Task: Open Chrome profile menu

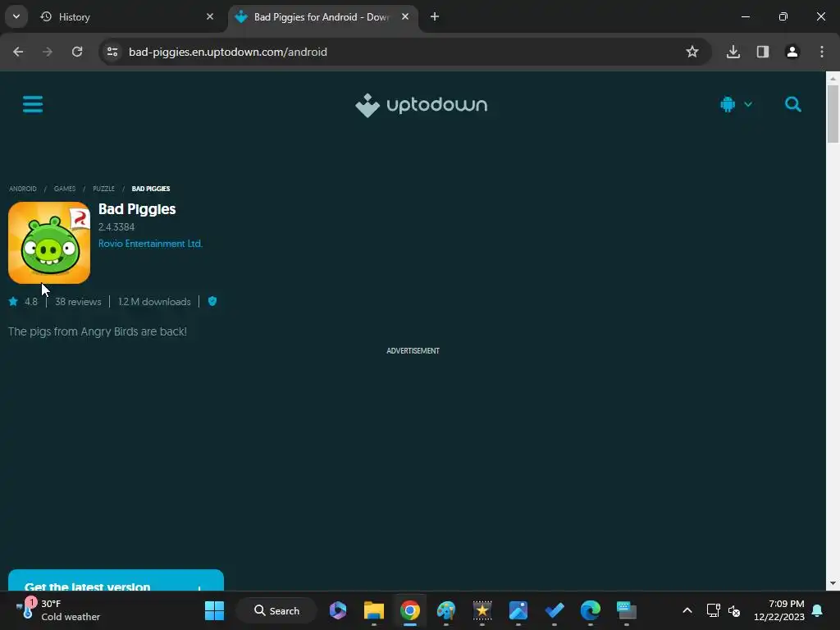Action: [x=792, y=52]
